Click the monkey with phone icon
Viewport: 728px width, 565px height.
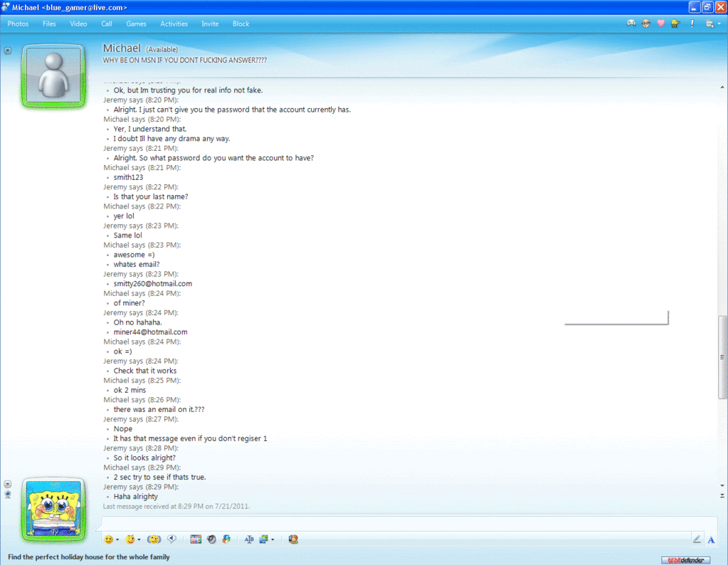(x=293, y=539)
